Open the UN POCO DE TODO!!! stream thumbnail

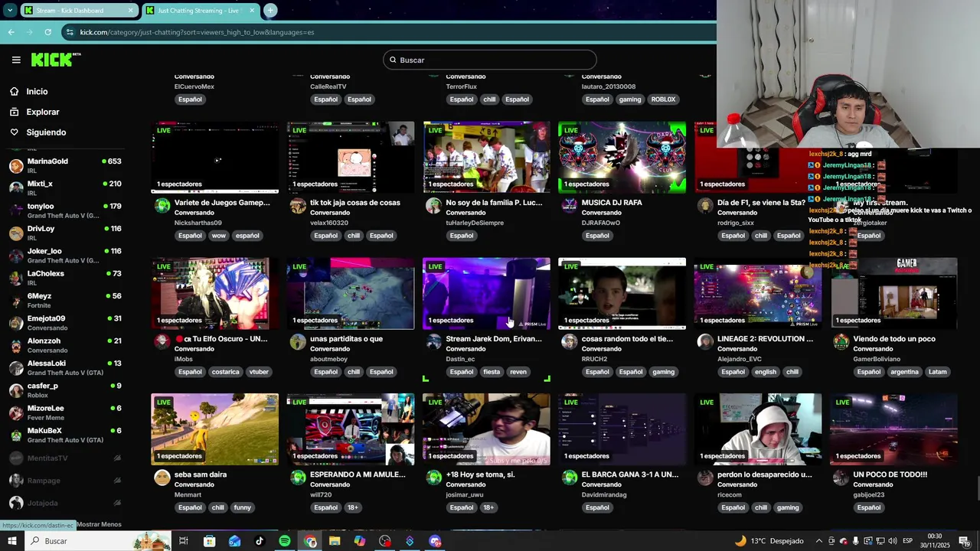click(893, 429)
